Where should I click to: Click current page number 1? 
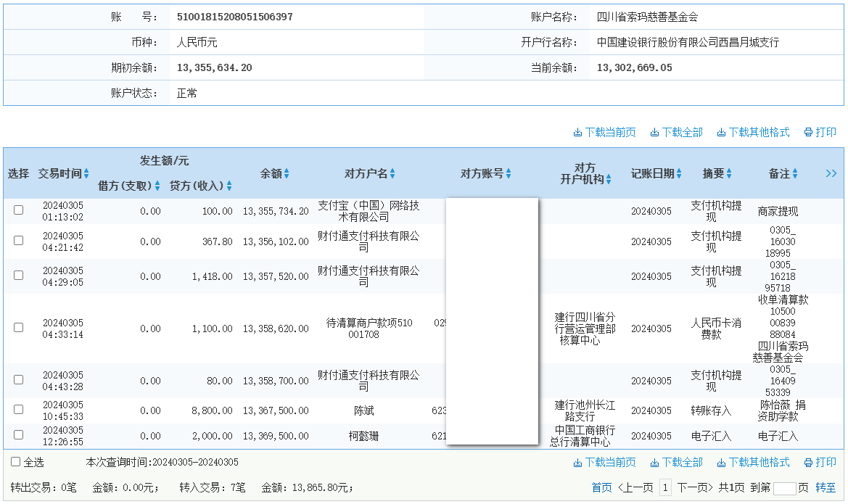665,488
